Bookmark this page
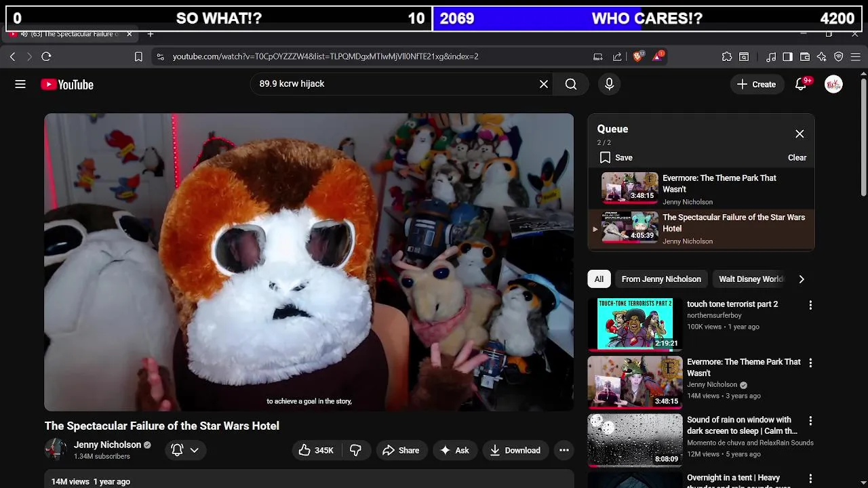The height and width of the screenshot is (488, 868). [138, 57]
